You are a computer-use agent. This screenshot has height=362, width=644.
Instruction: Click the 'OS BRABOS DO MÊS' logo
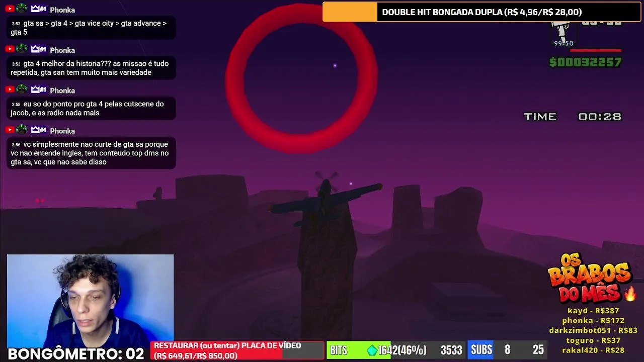coord(590,278)
